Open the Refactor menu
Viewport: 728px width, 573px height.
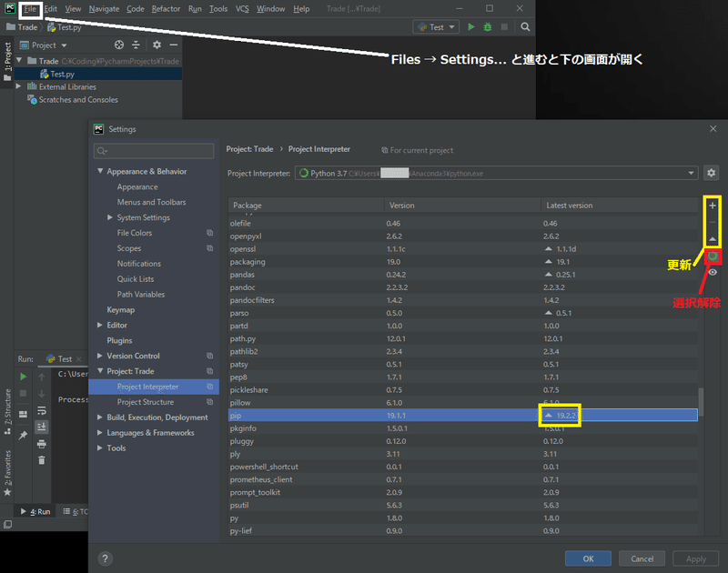(x=166, y=9)
